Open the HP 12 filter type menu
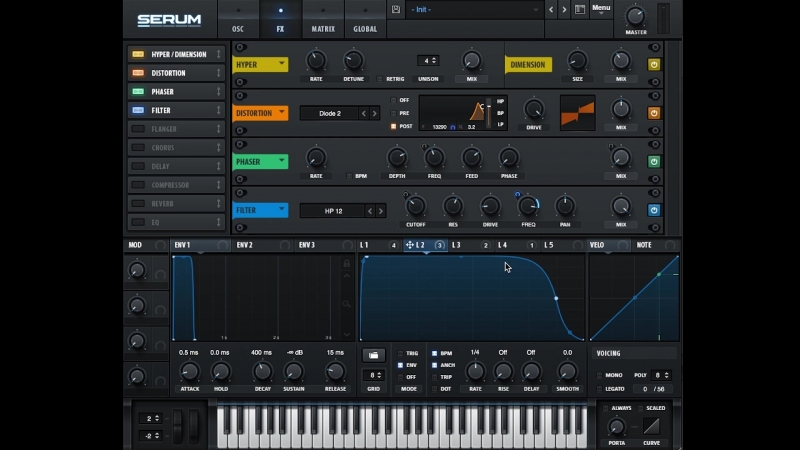 [x=333, y=211]
